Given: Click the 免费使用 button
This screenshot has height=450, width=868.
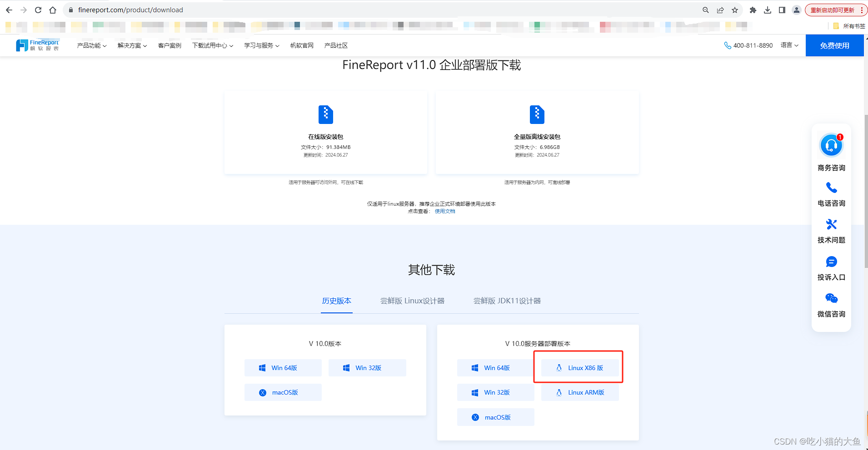Looking at the screenshot, I should [x=834, y=45].
